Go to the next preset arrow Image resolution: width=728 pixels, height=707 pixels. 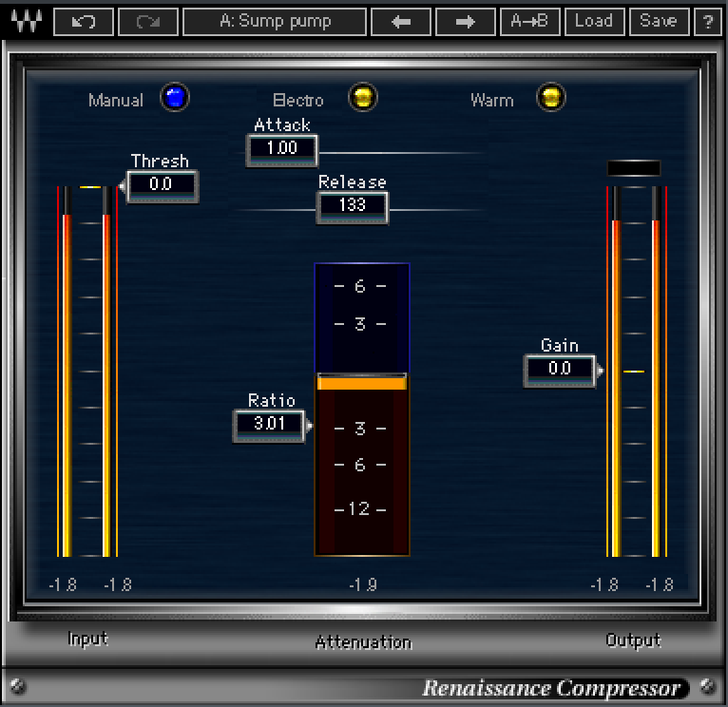[465, 21]
